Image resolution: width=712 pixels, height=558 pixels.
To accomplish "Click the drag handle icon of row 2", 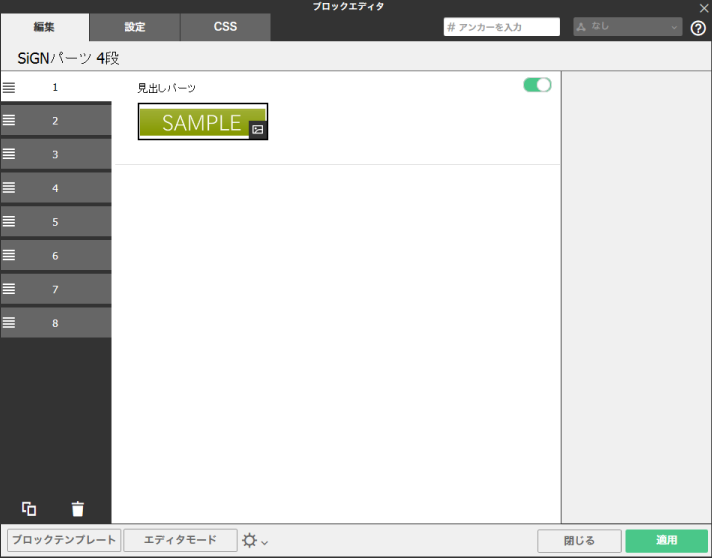I will [x=9, y=120].
